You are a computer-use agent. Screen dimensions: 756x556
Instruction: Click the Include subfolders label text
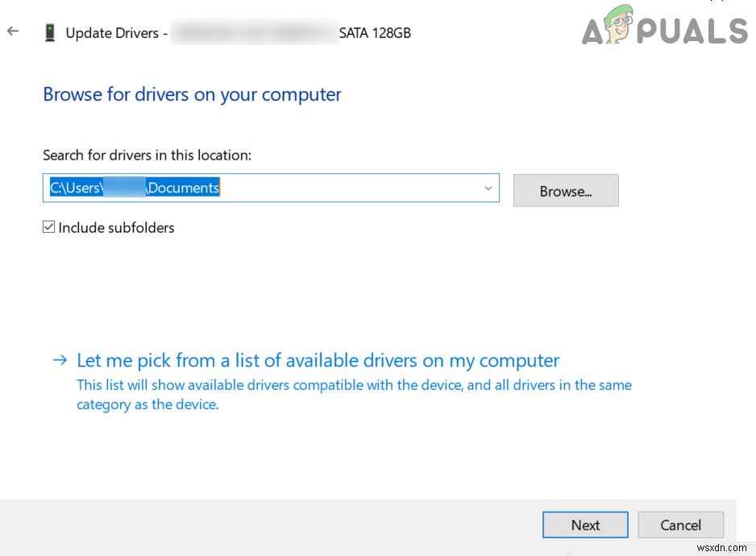[x=116, y=228]
